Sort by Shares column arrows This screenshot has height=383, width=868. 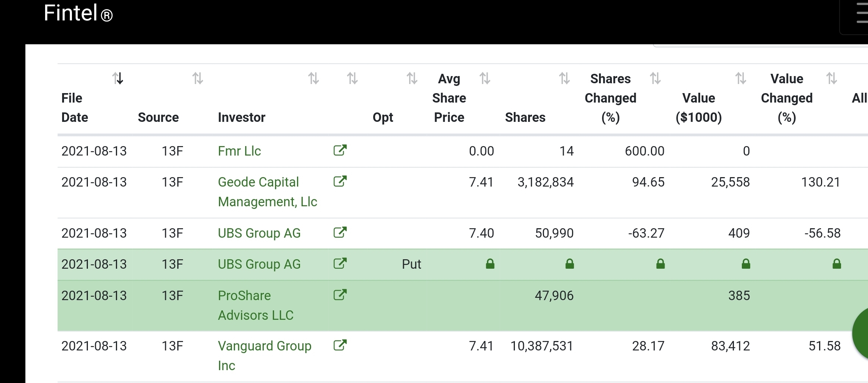pos(564,78)
